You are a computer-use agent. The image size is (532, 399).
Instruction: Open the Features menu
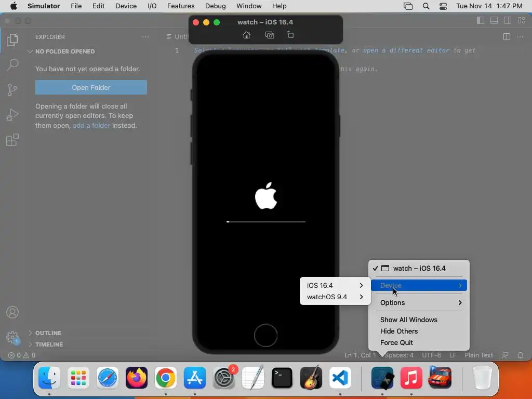[x=181, y=6]
